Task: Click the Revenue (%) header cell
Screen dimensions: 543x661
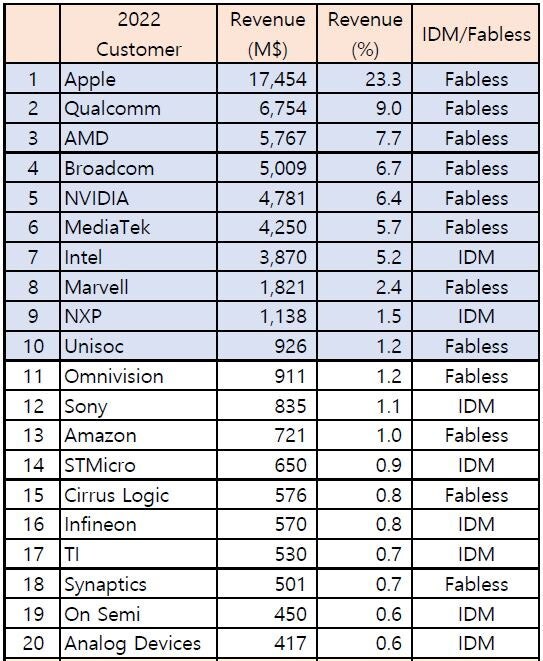Action: coord(365,34)
